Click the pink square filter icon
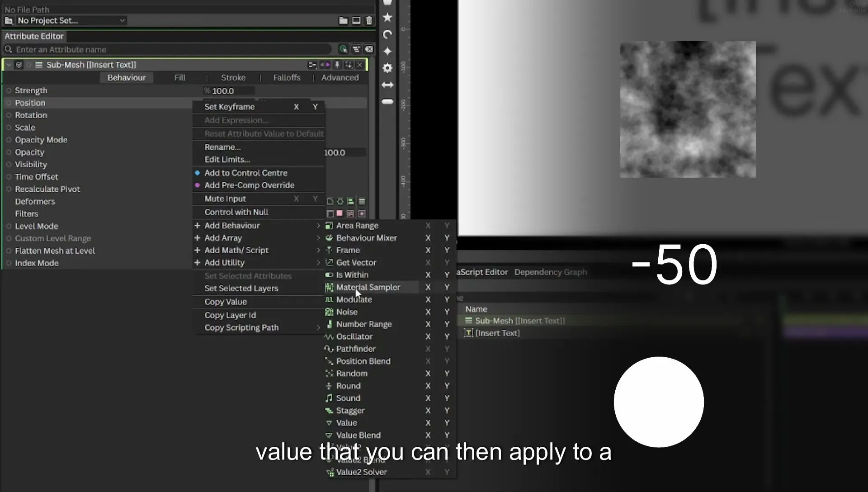The width and height of the screenshot is (868, 492). point(340,213)
